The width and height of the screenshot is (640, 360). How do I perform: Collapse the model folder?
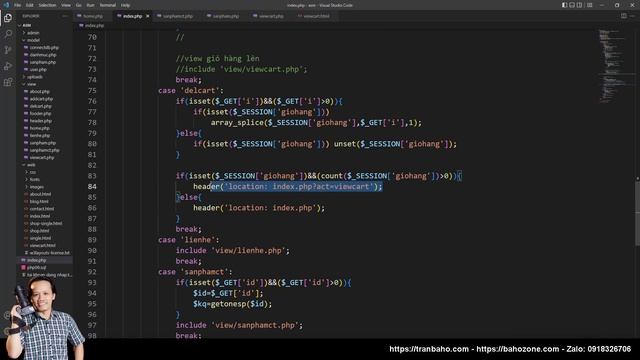[33, 40]
